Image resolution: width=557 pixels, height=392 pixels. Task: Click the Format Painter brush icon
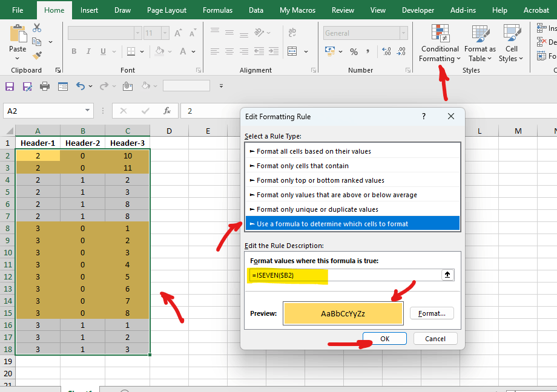point(37,56)
